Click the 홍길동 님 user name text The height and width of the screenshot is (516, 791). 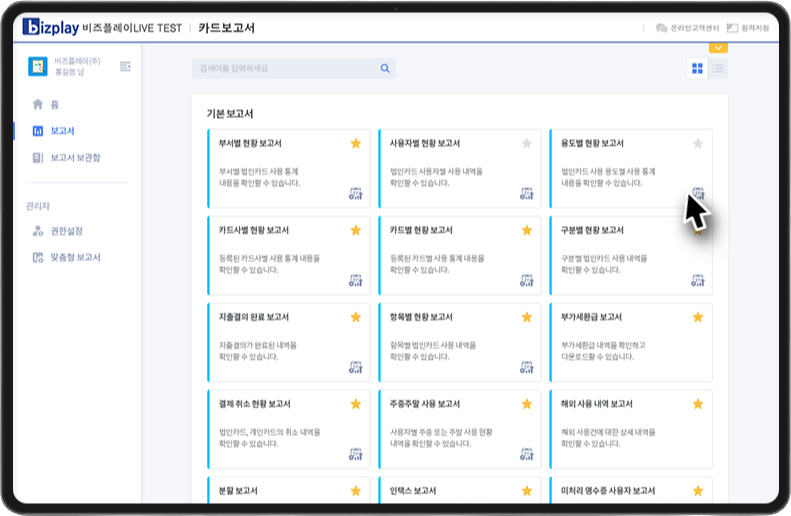coord(70,72)
